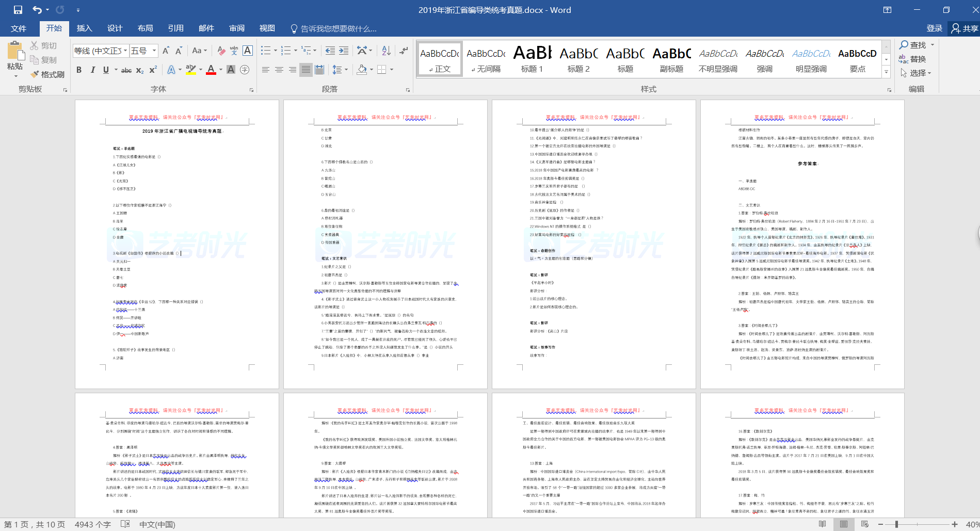980x531 pixels.
Task: Open the phonetic guide (wén) tool
Action: point(234,51)
